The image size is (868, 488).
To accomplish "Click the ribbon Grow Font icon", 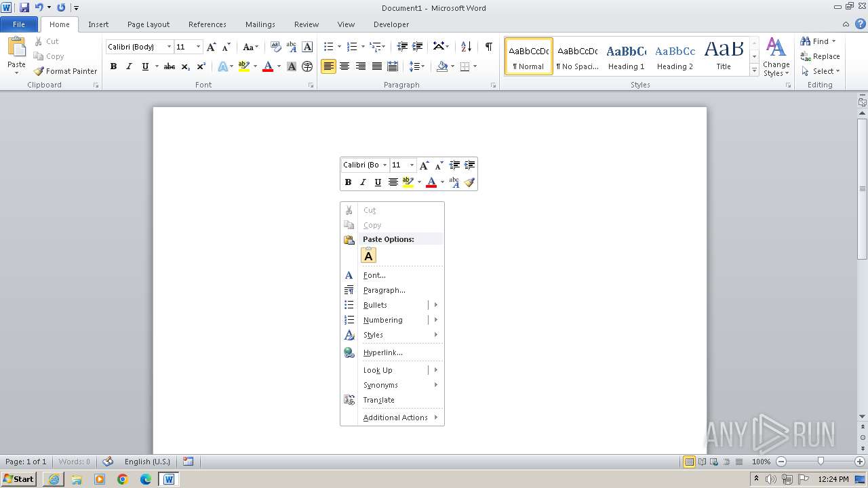I will (212, 47).
